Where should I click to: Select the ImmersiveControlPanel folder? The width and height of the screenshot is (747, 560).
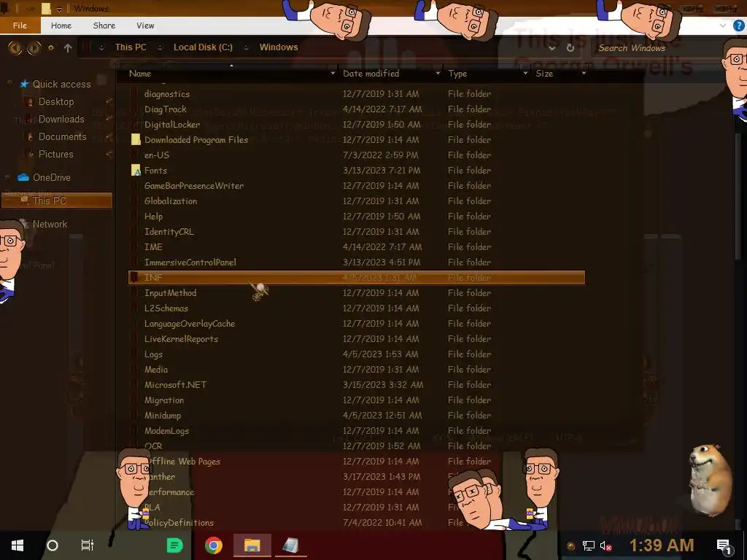pos(190,262)
